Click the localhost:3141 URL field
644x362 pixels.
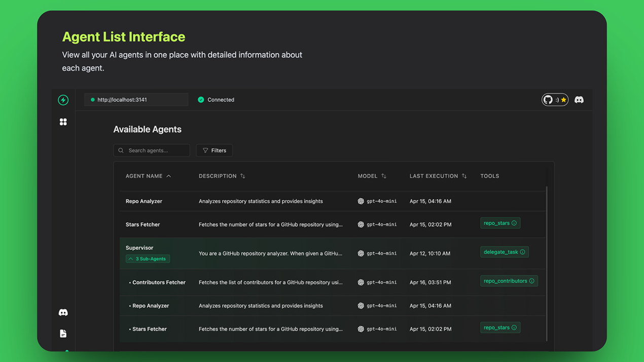coord(136,100)
